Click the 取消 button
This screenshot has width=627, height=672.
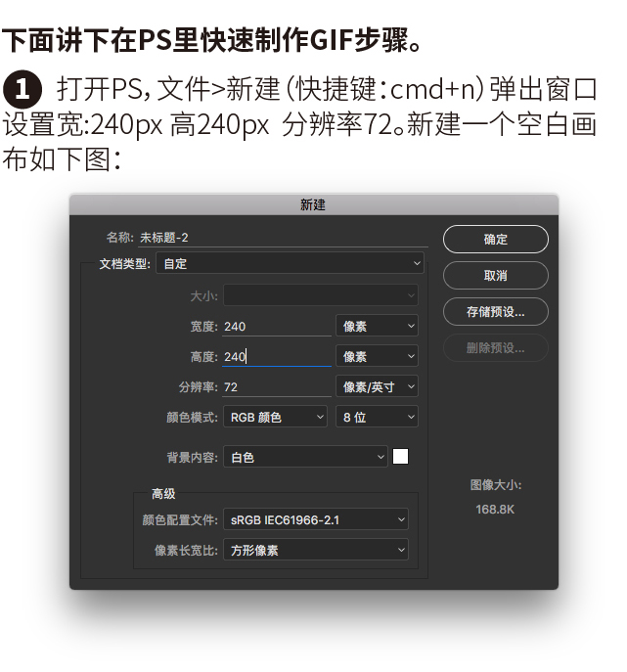(x=495, y=275)
